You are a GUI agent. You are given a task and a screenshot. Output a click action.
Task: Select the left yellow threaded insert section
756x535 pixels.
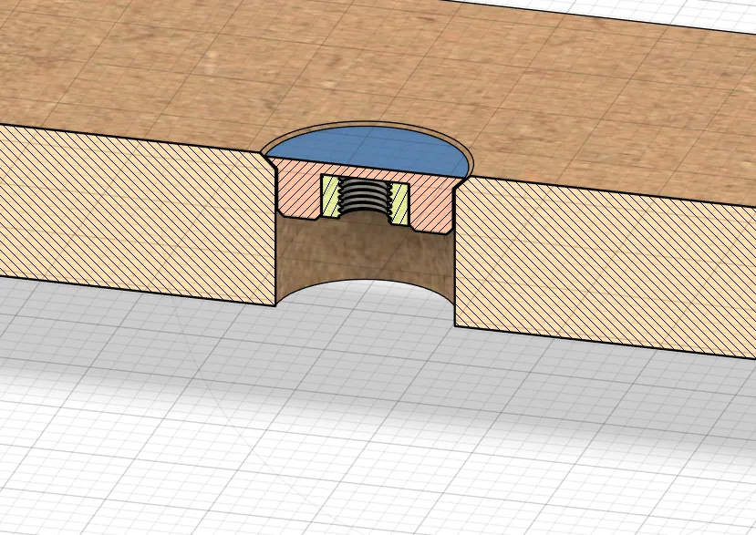click(329, 196)
